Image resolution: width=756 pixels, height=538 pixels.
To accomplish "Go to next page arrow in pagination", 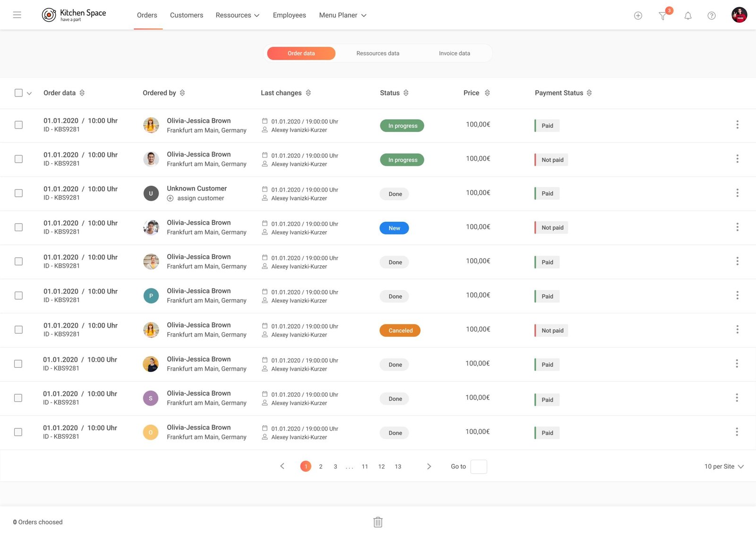I will pos(429,466).
